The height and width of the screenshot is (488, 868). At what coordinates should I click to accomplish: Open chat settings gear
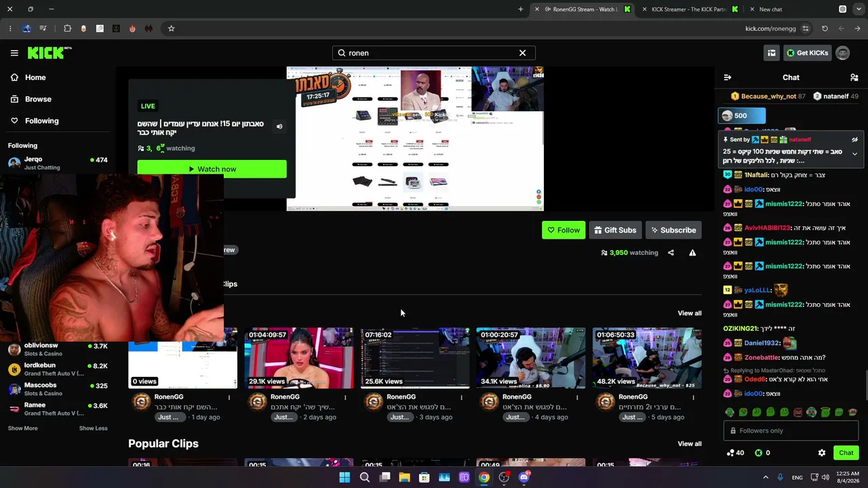click(822, 453)
